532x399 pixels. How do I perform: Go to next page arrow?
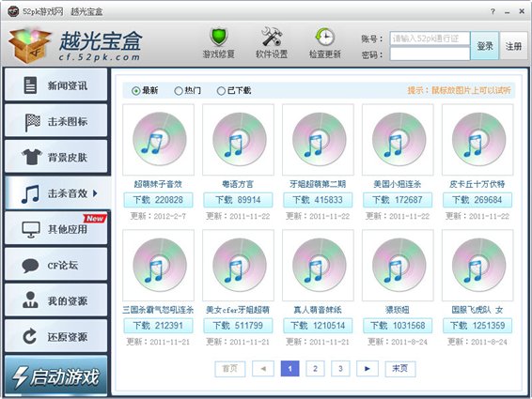(x=368, y=369)
